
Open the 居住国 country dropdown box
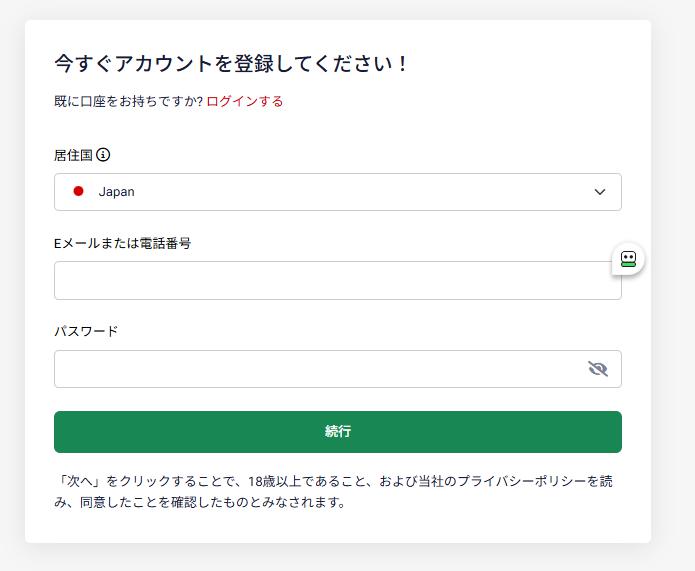pyautogui.click(x=337, y=192)
